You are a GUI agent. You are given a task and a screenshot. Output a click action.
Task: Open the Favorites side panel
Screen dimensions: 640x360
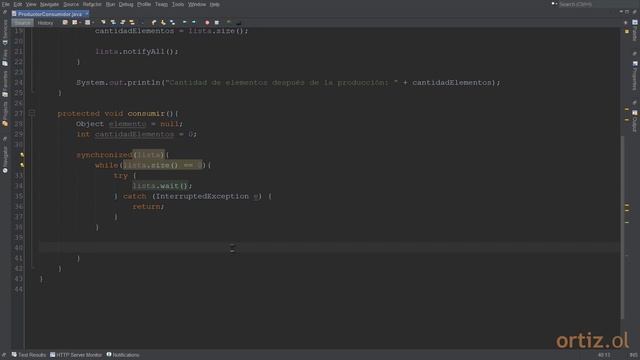(x=5, y=83)
